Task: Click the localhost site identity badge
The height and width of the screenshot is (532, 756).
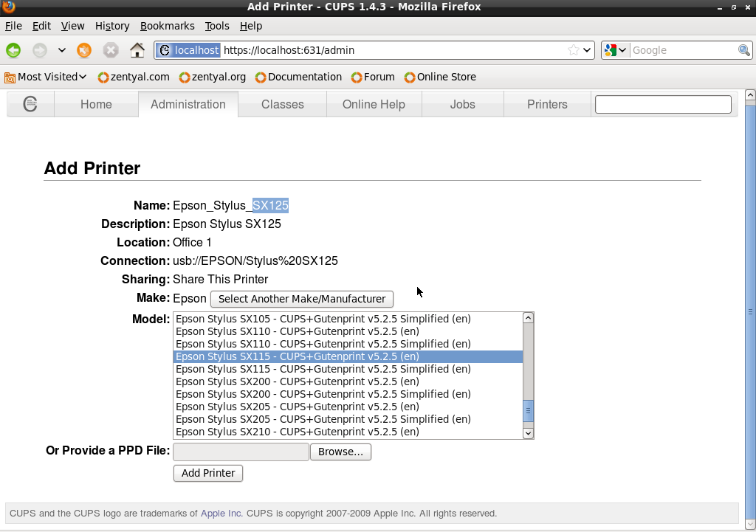Action: [x=188, y=50]
